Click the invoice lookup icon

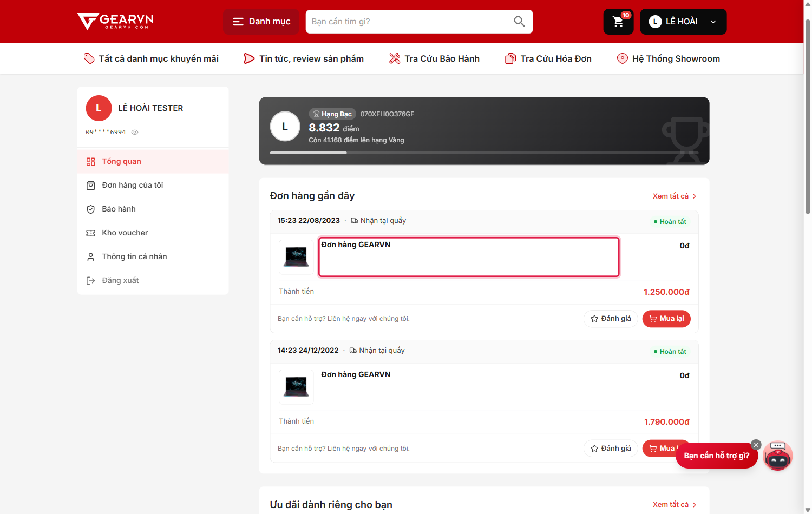point(510,58)
